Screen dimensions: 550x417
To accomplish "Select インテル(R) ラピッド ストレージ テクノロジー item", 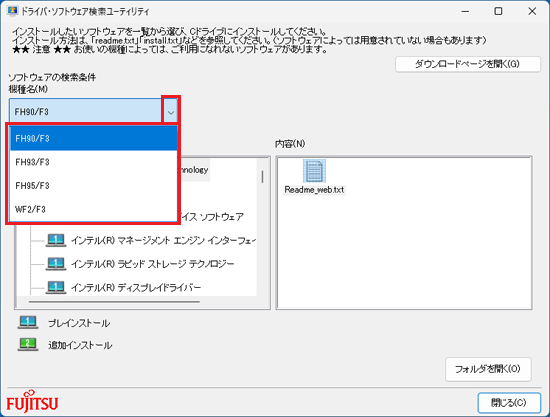I will coord(153,264).
